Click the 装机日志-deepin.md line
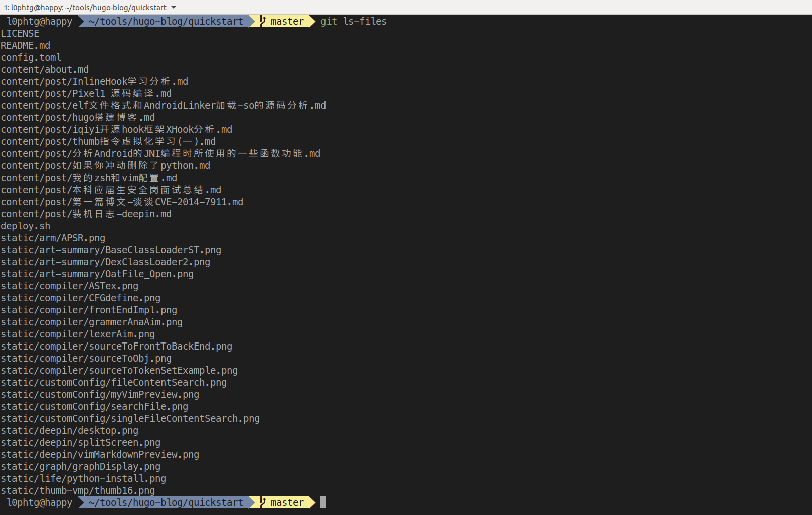 click(x=86, y=214)
